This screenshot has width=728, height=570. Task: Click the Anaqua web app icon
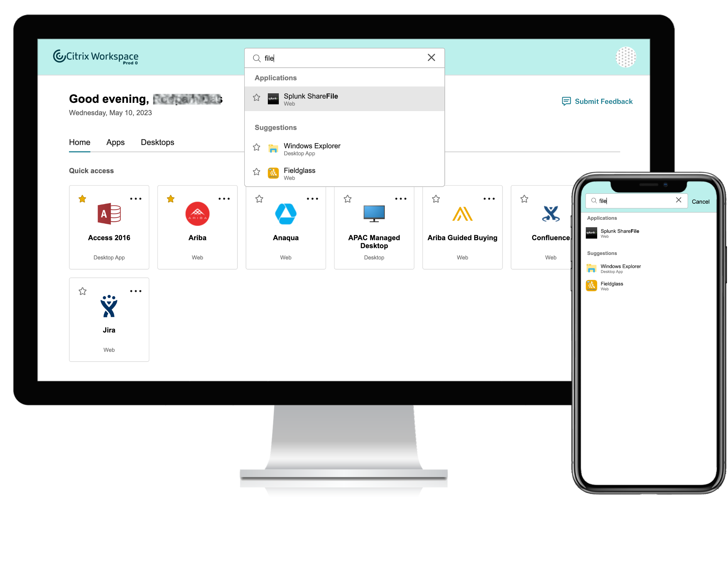pos(285,214)
